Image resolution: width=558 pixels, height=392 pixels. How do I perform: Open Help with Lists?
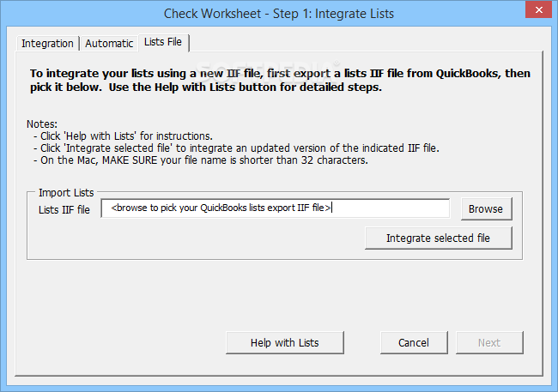click(284, 342)
